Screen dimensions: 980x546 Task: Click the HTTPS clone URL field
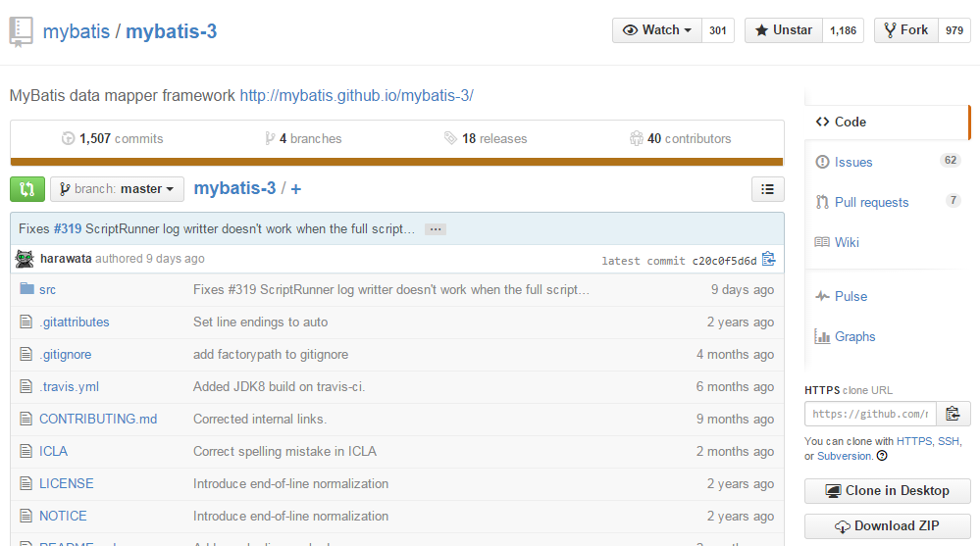(x=870, y=414)
